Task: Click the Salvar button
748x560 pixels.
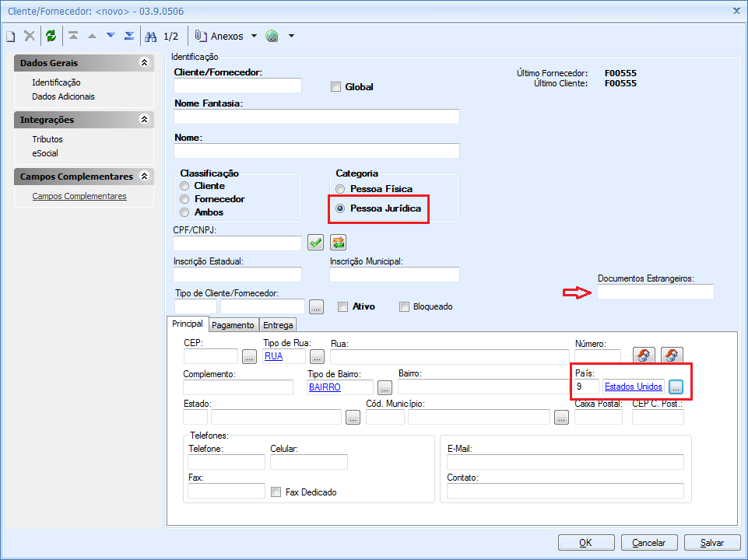Action: (x=711, y=542)
